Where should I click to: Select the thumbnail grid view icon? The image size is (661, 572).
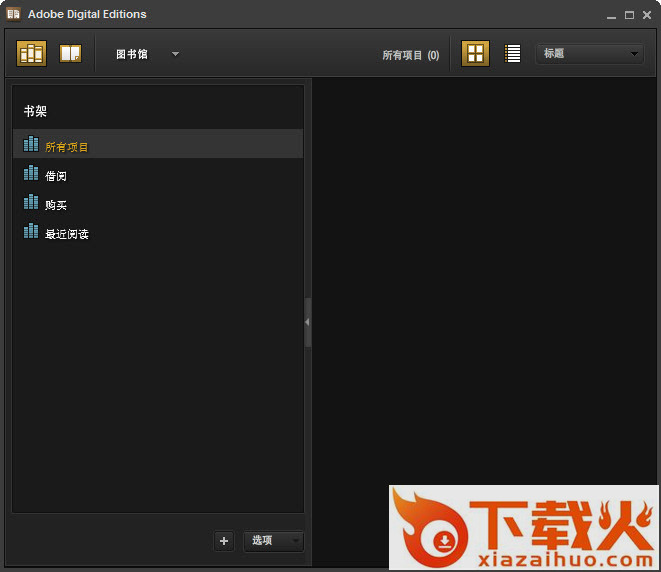click(x=475, y=54)
